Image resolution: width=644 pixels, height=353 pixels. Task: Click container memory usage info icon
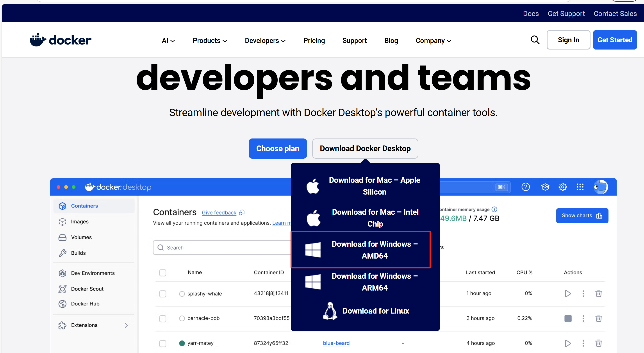(494, 209)
